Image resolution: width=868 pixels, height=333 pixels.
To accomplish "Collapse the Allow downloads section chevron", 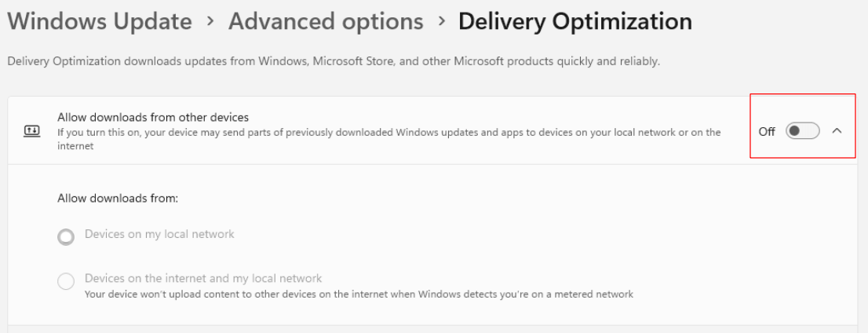I will pyautogui.click(x=837, y=131).
